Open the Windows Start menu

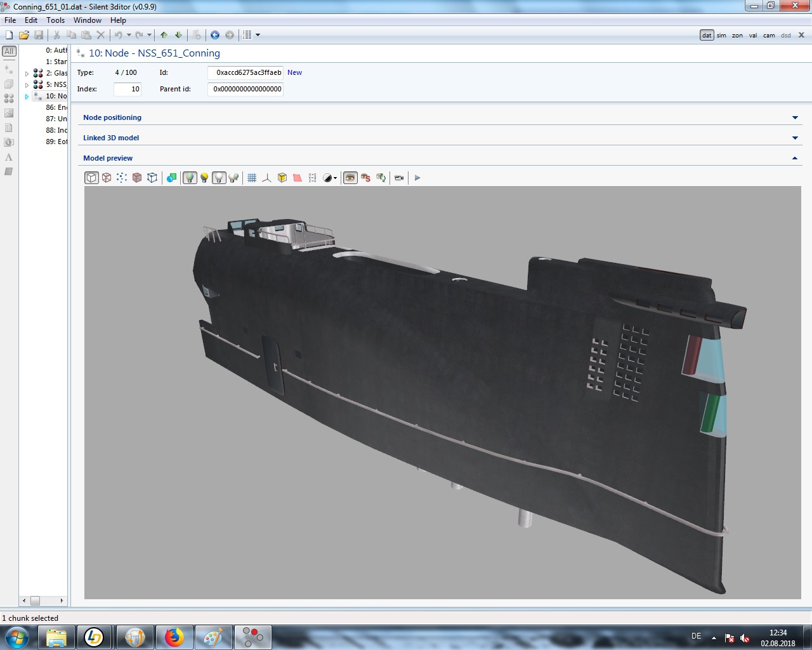coord(17,637)
